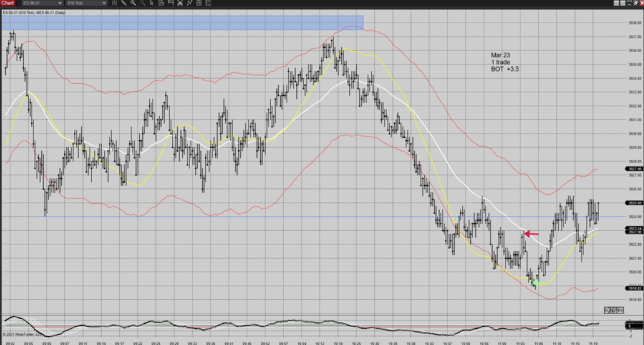Viewport: 644px width, 345px height.
Task: Click the Chart tab label
Action: (x=8, y=4)
